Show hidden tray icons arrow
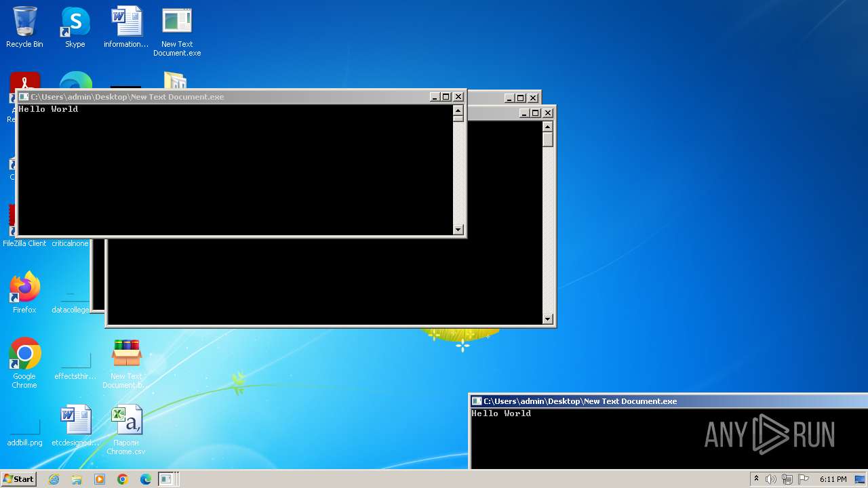Screen dimensions: 868x488 pos(756,479)
